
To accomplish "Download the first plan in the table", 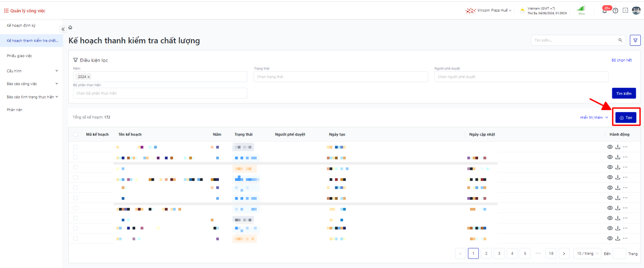I will pos(617,147).
